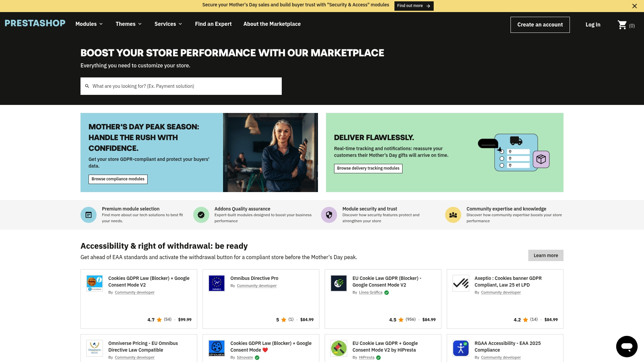The width and height of the screenshot is (644, 362).
Task: Open About the Marketplace page
Action: pyautogui.click(x=272, y=24)
